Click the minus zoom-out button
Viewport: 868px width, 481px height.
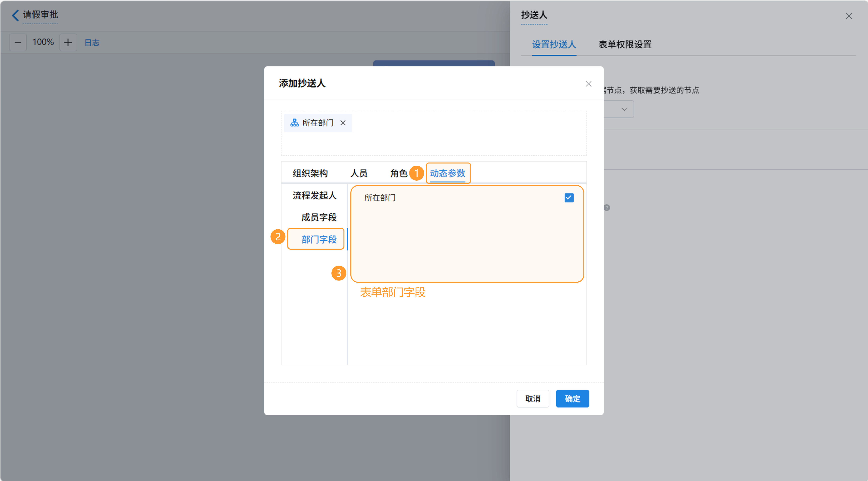click(x=18, y=42)
